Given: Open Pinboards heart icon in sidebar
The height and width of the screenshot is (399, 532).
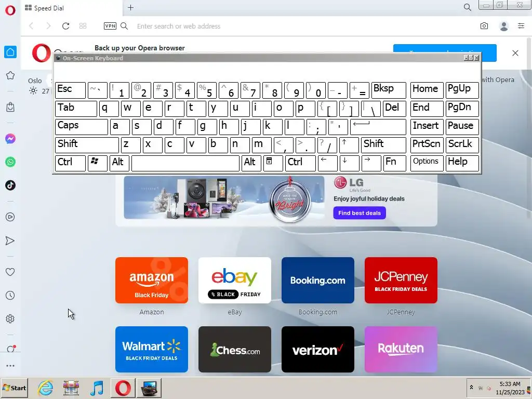Looking at the screenshot, I should point(10,272).
